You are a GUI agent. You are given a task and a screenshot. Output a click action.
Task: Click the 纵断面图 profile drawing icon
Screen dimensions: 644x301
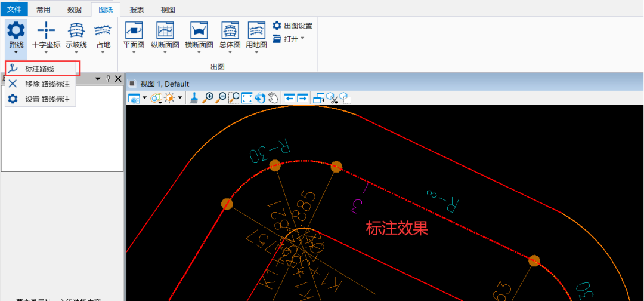coord(165,30)
